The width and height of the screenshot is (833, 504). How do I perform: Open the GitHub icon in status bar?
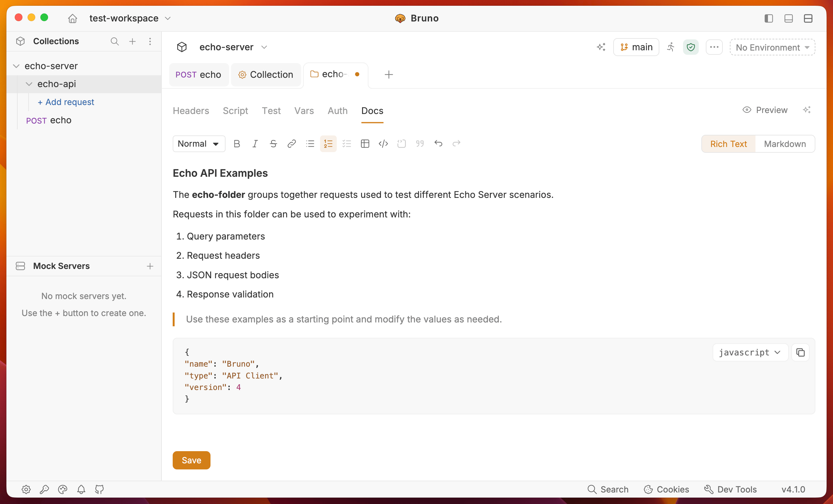click(x=99, y=489)
